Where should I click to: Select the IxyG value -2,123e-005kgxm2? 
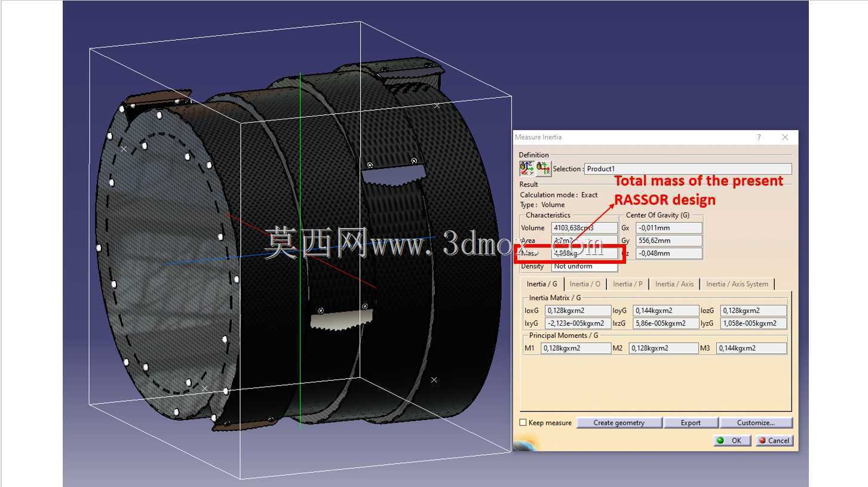tap(578, 323)
